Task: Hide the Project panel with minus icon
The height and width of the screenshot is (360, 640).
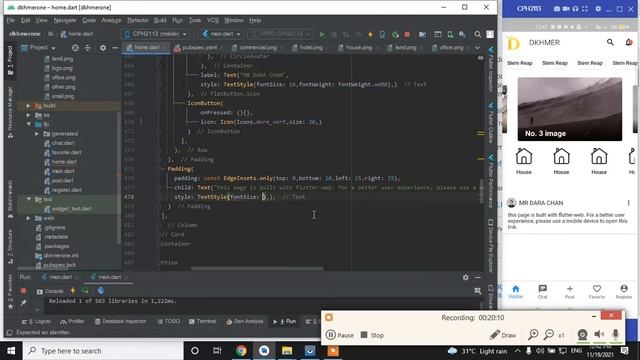Action: 115,48
